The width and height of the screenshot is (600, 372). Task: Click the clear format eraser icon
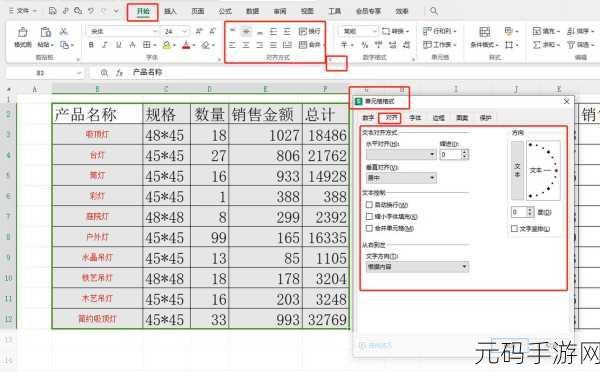(x=206, y=45)
